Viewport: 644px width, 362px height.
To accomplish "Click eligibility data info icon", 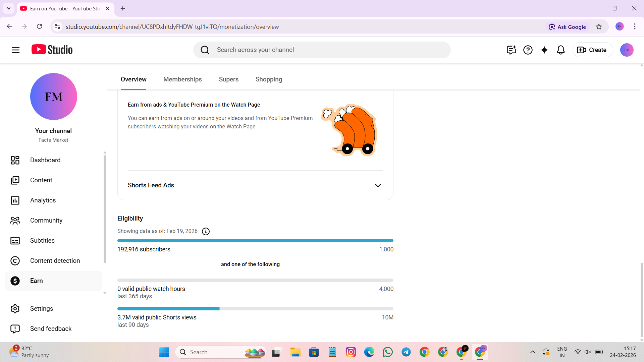I will tap(206, 231).
